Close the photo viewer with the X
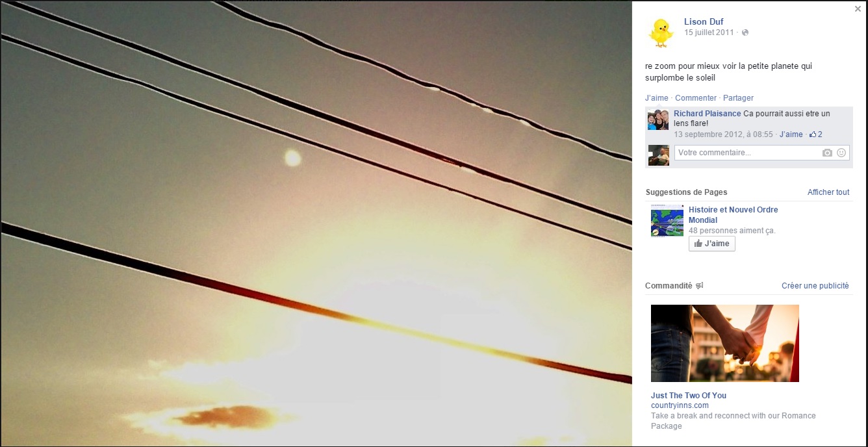The image size is (868, 447). pos(858,9)
